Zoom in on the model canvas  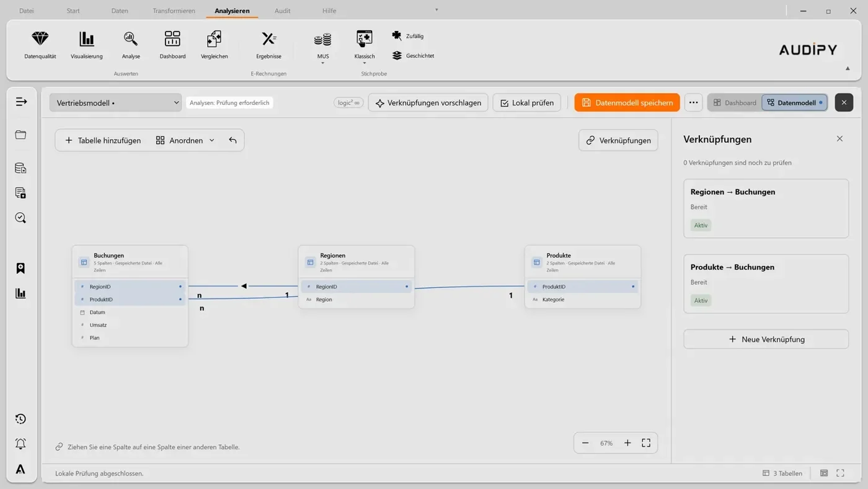pyautogui.click(x=627, y=443)
